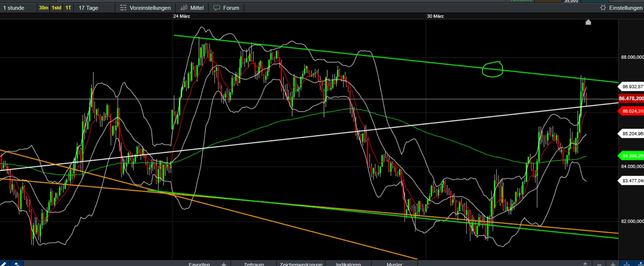Open the Forum chat
The width and height of the screenshot is (644, 266).
coord(226,8)
